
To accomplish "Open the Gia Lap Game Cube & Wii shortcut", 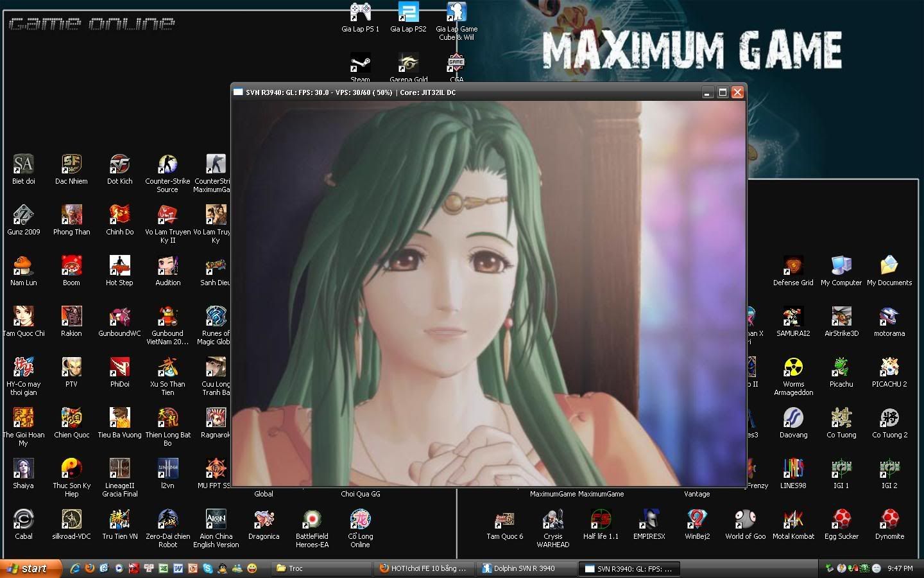I will [456, 12].
